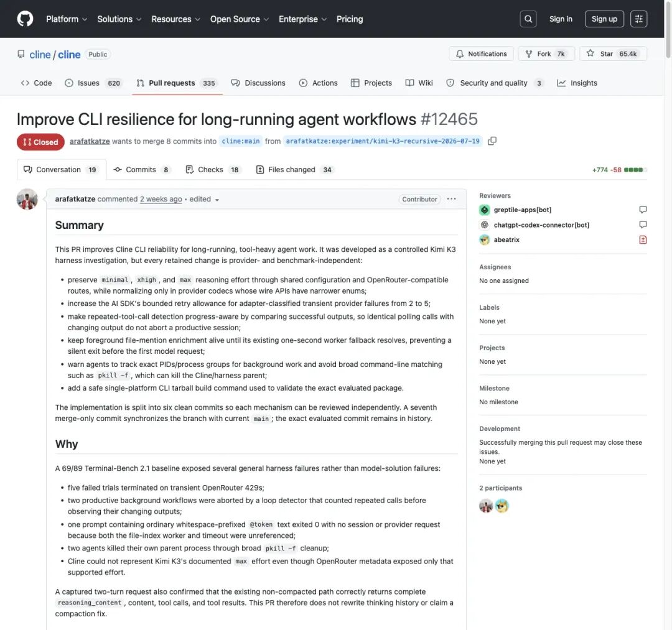Click the Reviewers heading in the sidebar
Image resolution: width=672 pixels, height=630 pixels.
click(x=495, y=195)
